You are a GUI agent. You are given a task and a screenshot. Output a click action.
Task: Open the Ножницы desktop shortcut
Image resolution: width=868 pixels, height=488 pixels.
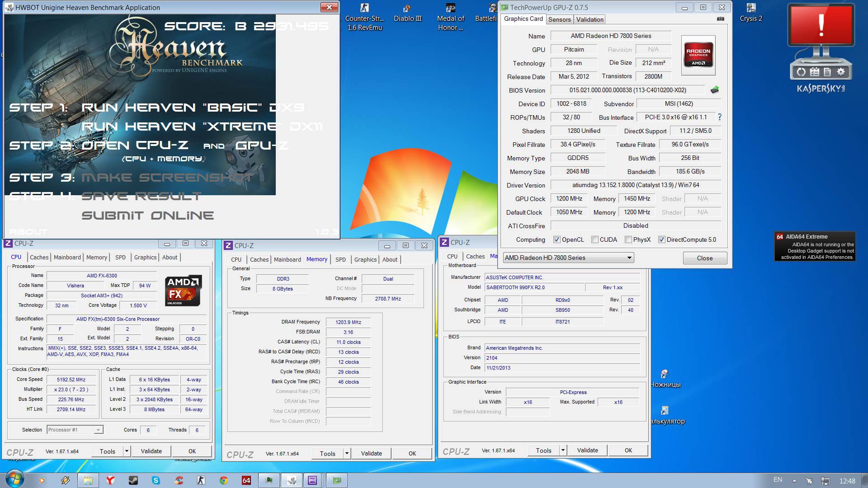click(665, 379)
